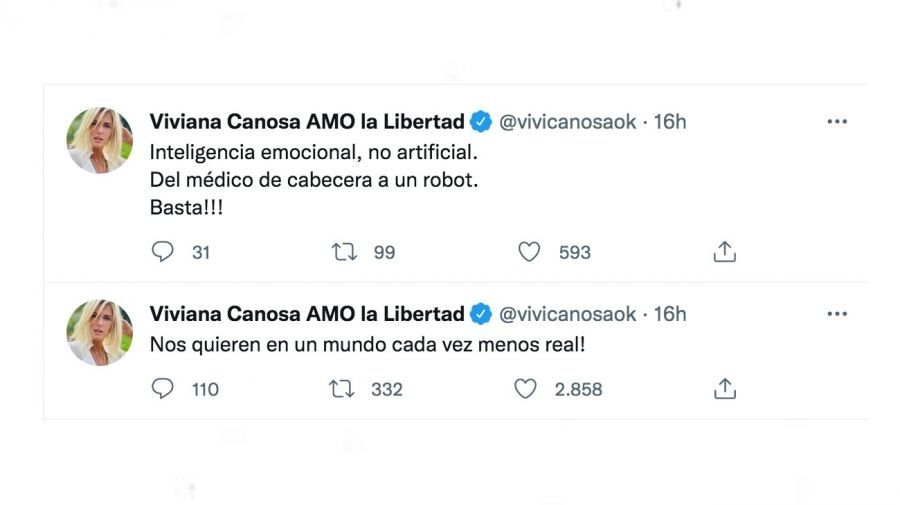Open profile picture on second tweet
900x505 pixels.
(99, 333)
